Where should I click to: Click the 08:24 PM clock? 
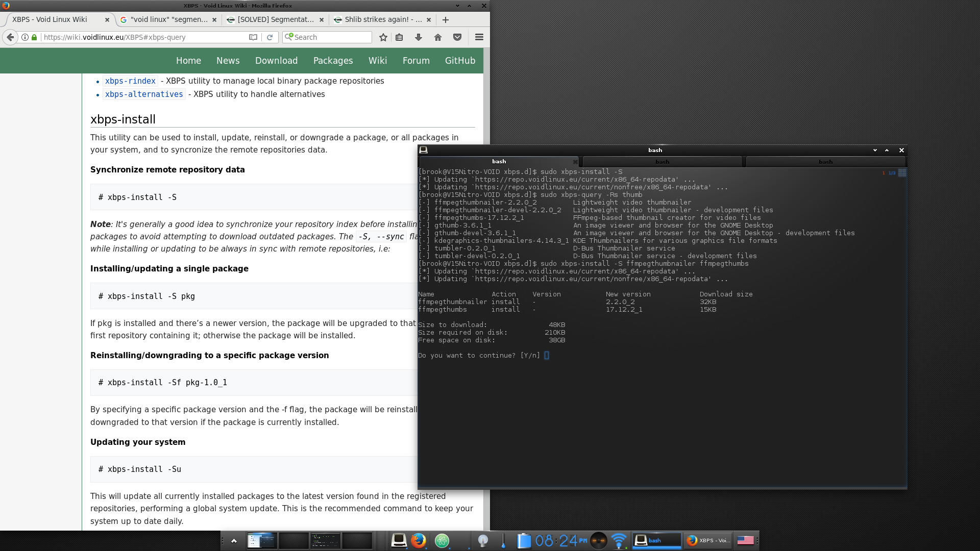560,540
